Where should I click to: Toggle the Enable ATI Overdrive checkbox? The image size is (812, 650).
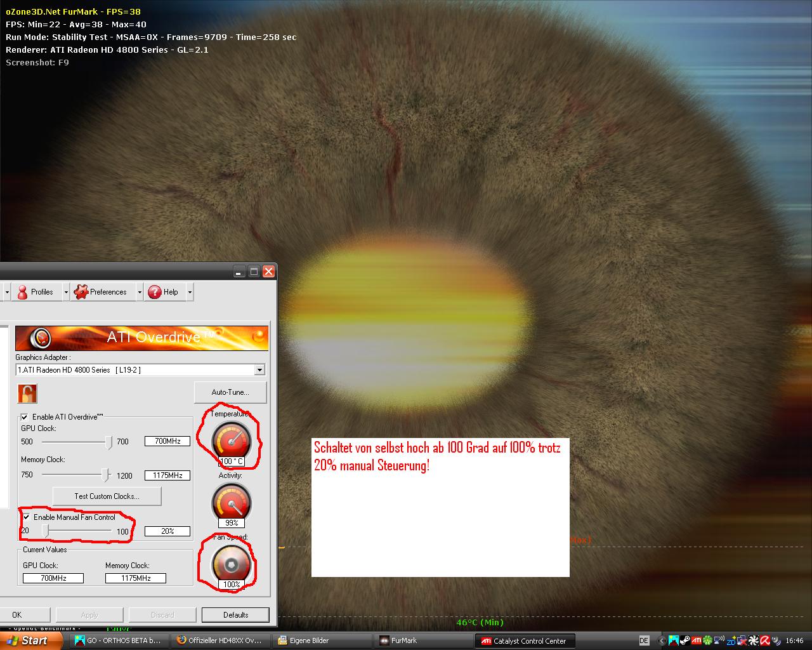(x=25, y=417)
